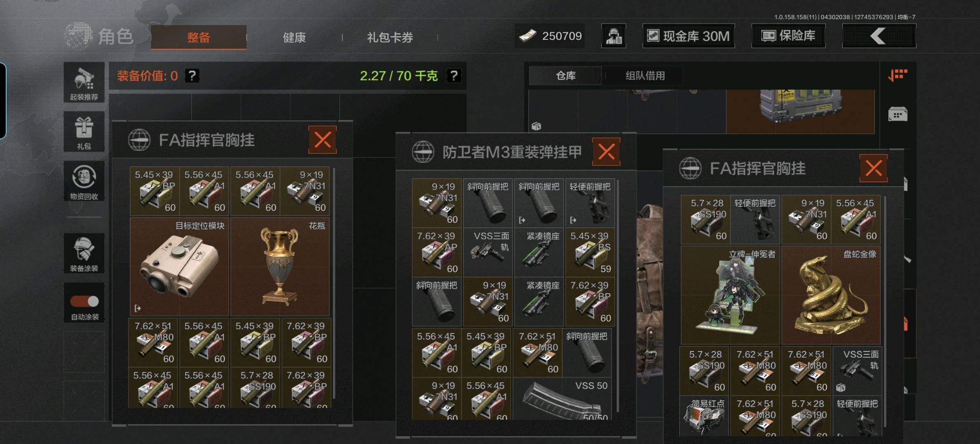The width and height of the screenshot is (980, 444).
Task: Select the 组队借用 tab
Action: click(x=645, y=76)
